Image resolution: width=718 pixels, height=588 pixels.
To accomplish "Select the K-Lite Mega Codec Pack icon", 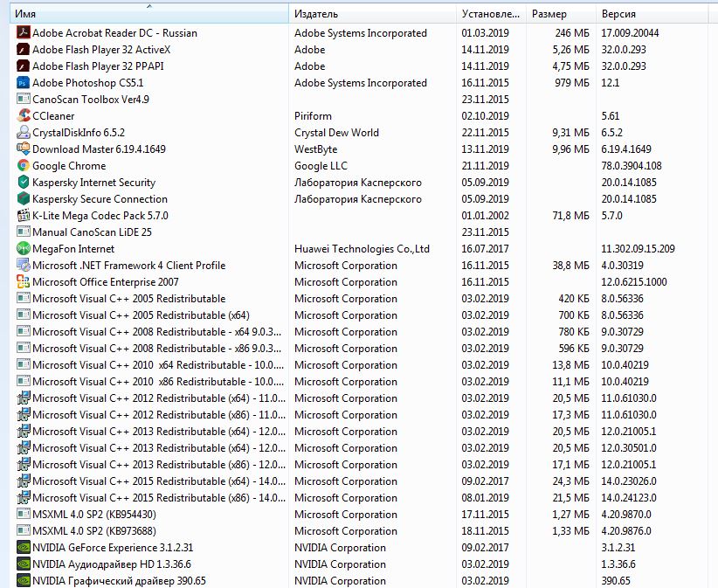I will pos(23,215).
